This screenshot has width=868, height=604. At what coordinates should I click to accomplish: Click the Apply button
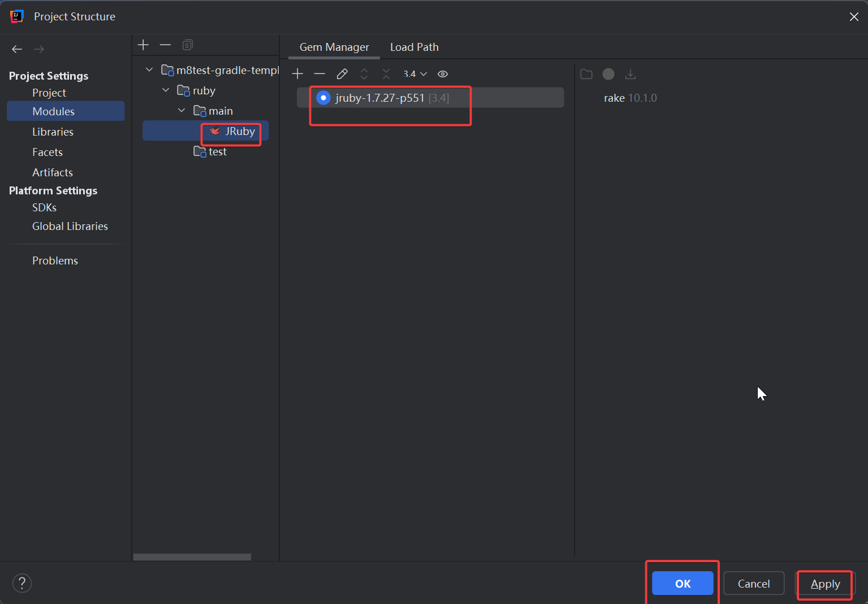pos(825,584)
